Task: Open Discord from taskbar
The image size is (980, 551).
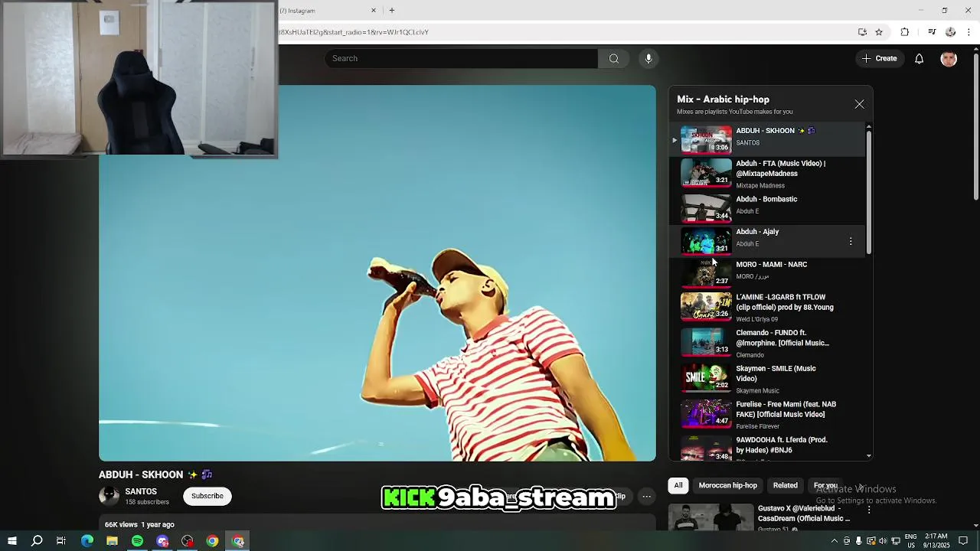Action: (x=162, y=541)
